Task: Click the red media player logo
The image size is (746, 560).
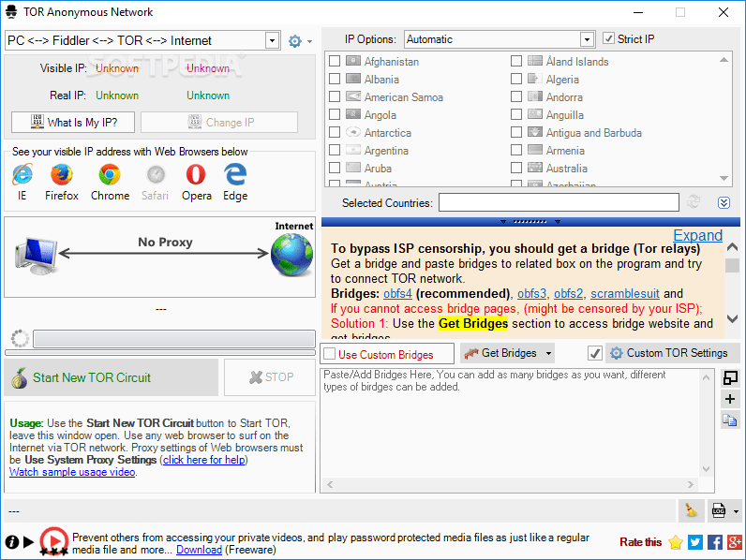Action: [53, 541]
